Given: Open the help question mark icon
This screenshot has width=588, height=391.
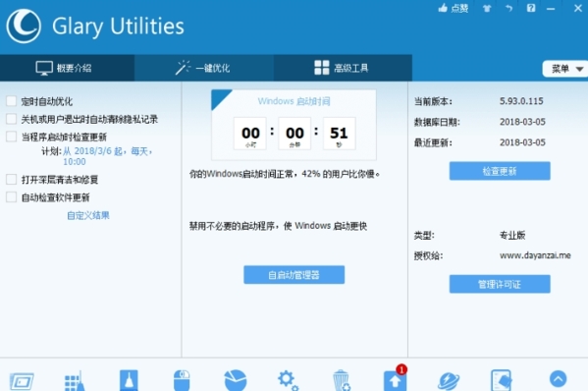Looking at the screenshot, I should pyautogui.click(x=531, y=8).
